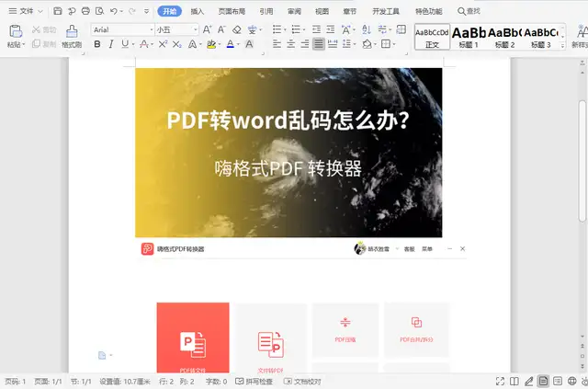This screenshot has width=588, height=389.
Task: Expand the customize quick access toolbar arrow
Action: pos(147,11)
